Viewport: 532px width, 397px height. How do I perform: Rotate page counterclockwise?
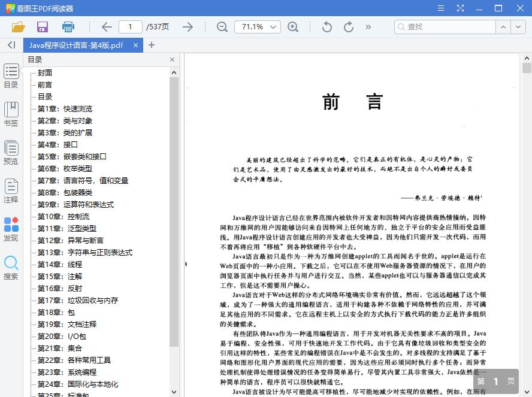327,27
